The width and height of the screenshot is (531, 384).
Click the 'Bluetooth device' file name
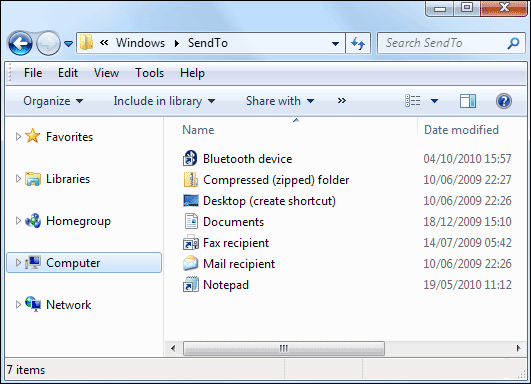point(248,159)
